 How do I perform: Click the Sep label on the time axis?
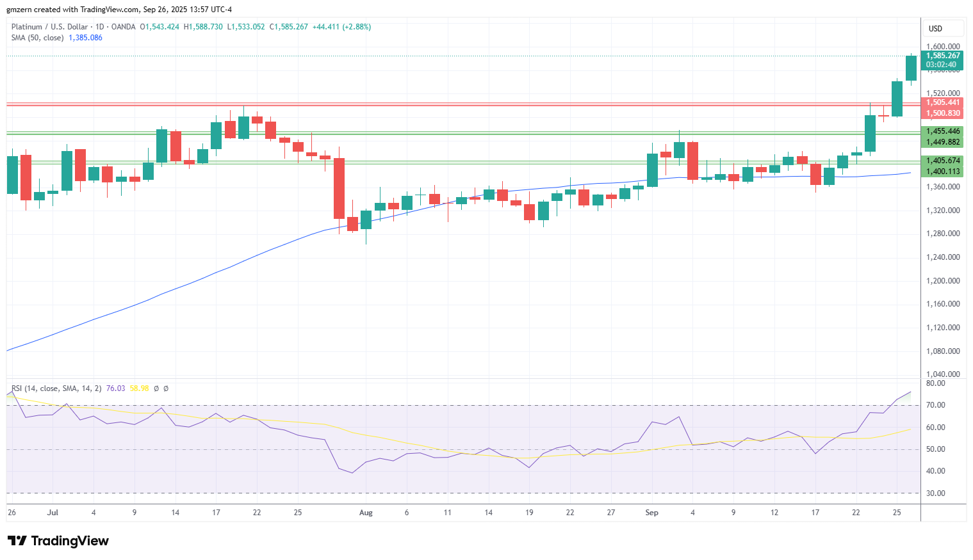651,513
